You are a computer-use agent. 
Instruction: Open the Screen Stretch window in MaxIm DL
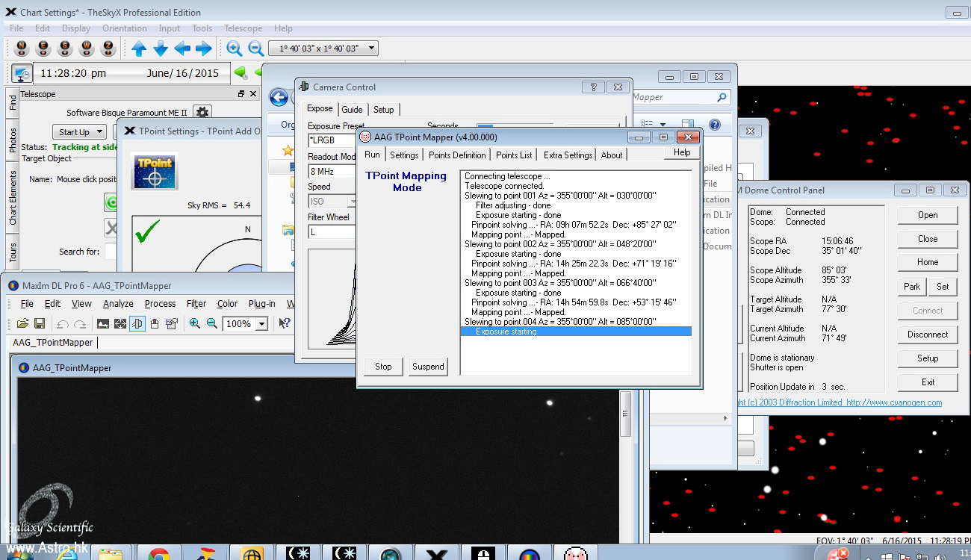[x=103, y=323]
